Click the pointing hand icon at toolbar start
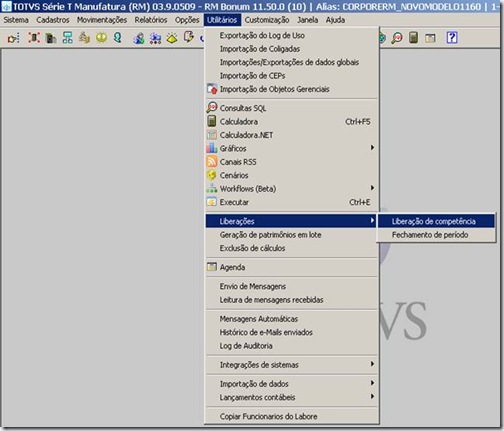Image resolution: width=504 pixels, height=431 pixels. pos(14,38)
